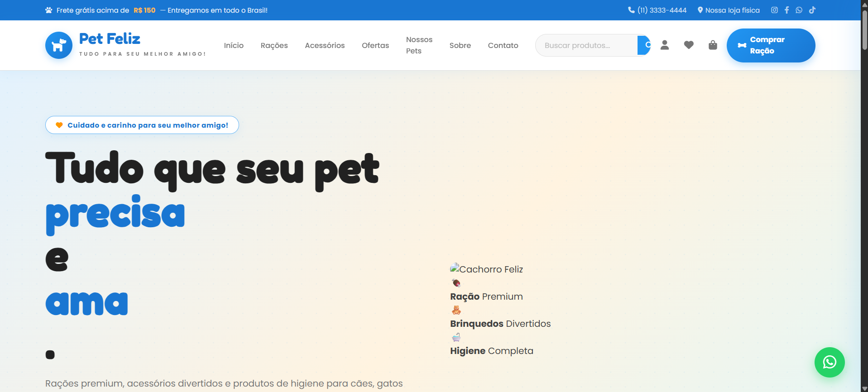
Task: Open the Facebook icon in top bar
Action: coord(786,10)
